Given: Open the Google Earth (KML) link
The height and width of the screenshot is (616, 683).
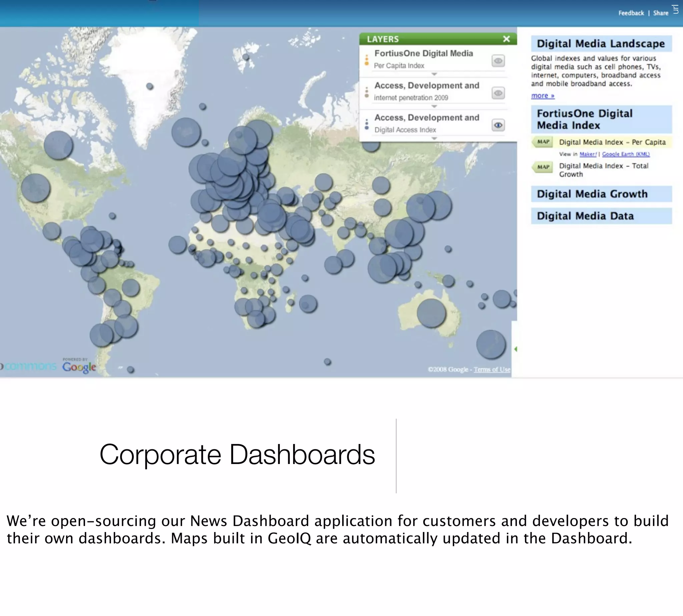Looking at the screenshot, I should pyautogui.click(x=626, y=154).
